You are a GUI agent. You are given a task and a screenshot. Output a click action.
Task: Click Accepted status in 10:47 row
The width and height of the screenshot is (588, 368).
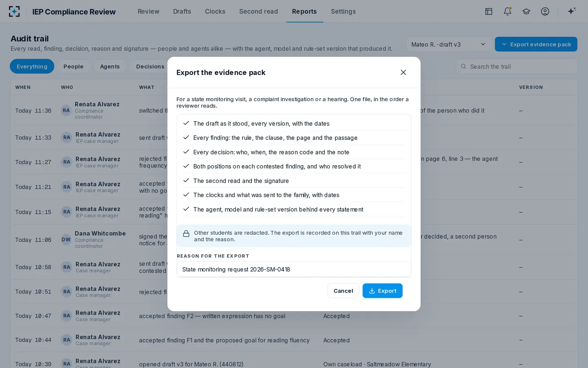(x=336, y=316)
